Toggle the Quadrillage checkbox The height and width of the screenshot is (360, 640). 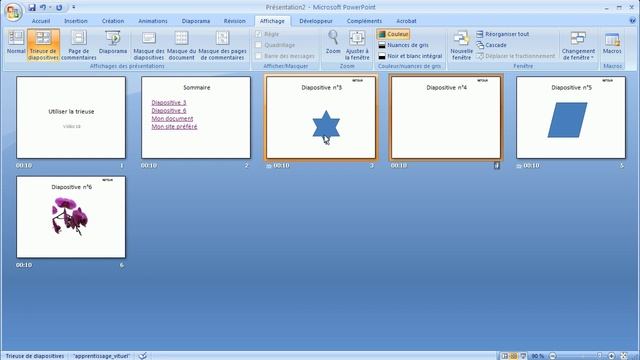258,45
